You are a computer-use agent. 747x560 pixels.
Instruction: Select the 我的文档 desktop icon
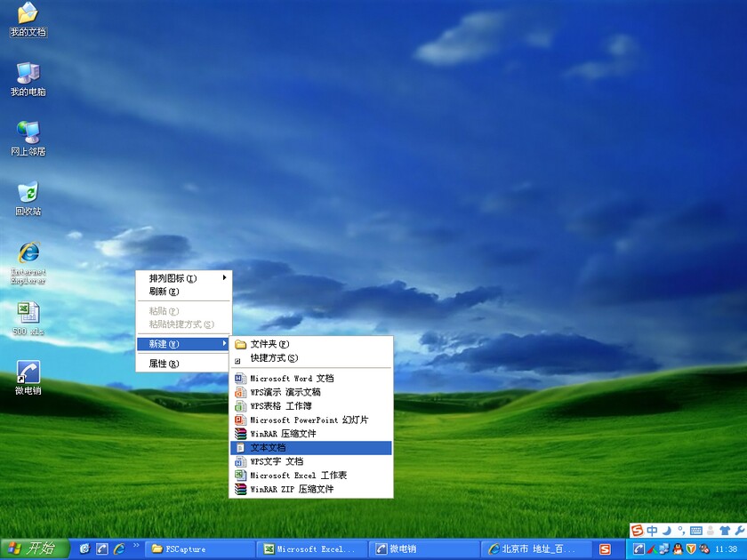(x=28, y=20)
